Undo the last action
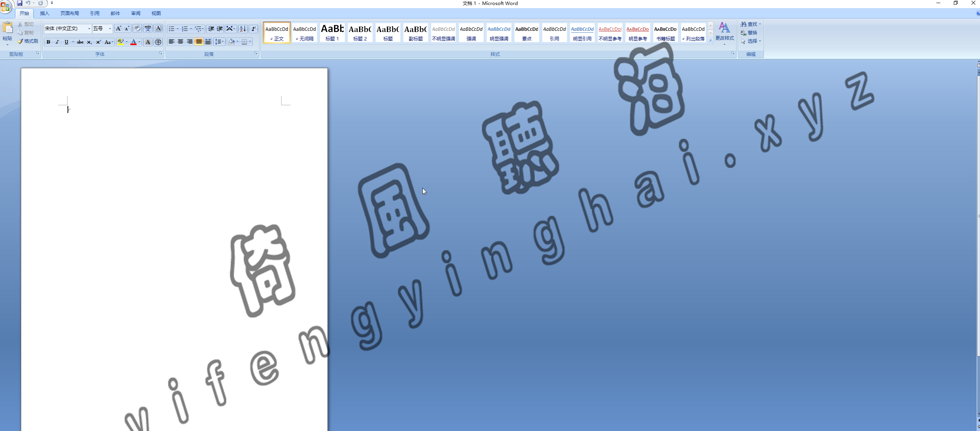 [x=28, y=3]
